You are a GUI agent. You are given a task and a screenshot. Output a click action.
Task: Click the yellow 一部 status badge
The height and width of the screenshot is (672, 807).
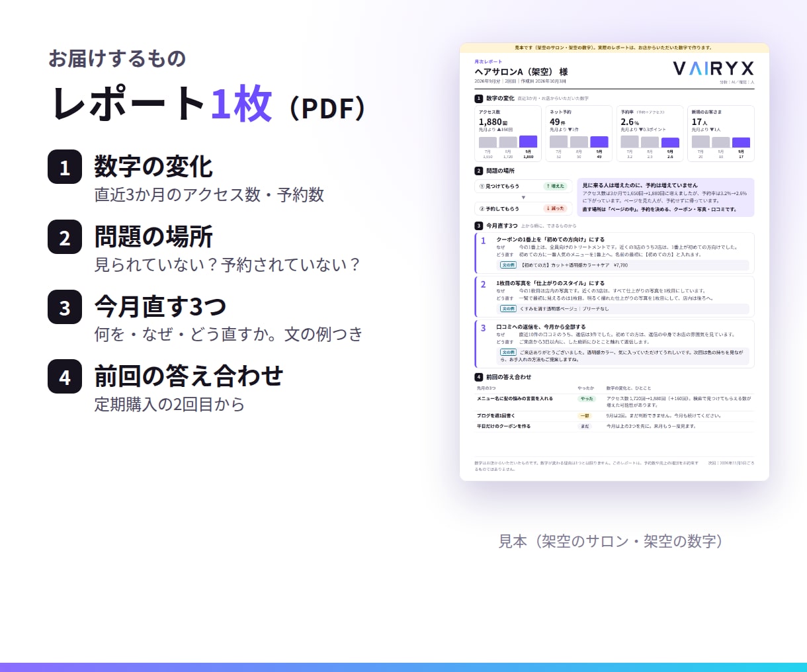point(585,416)
